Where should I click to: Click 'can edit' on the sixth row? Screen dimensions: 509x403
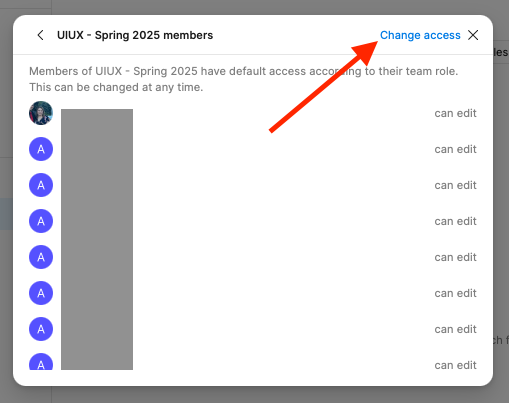(455, 293)
